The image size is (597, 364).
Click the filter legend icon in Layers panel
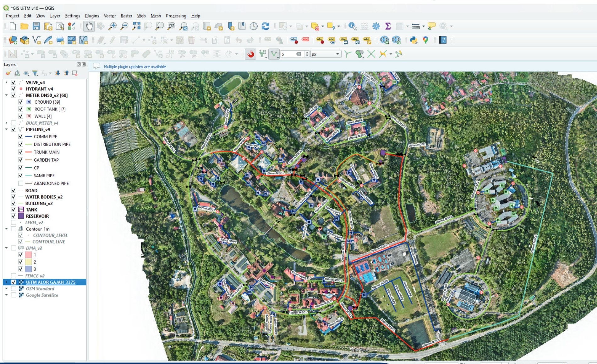coord(35,73)
